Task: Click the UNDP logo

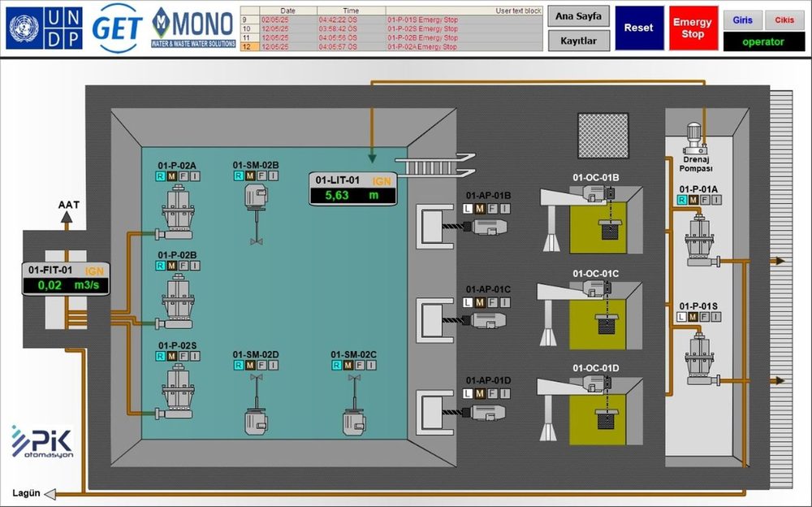Action: coord(44,28)
